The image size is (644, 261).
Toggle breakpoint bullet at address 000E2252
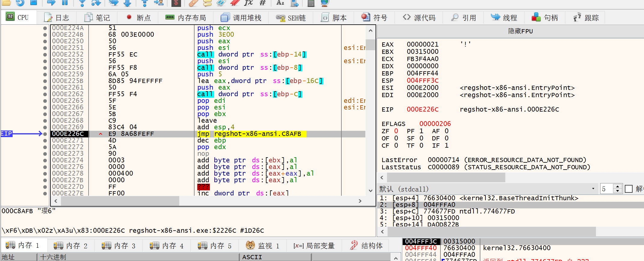click(x=45, y=55)
